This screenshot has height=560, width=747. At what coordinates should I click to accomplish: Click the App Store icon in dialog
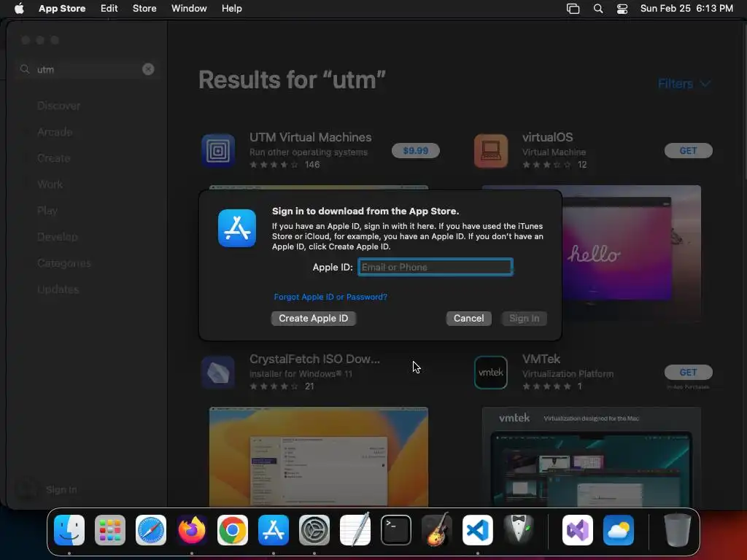pos(237,228)
